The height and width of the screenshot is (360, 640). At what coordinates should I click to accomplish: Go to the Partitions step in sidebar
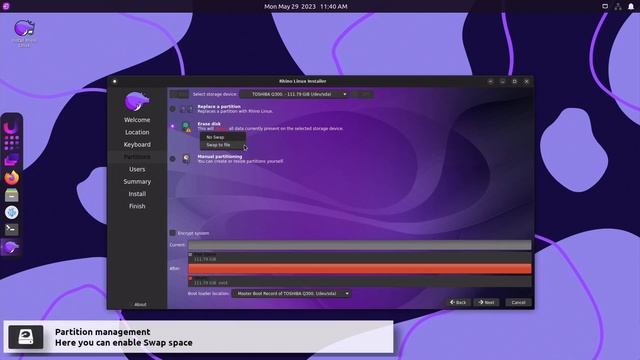137,157
